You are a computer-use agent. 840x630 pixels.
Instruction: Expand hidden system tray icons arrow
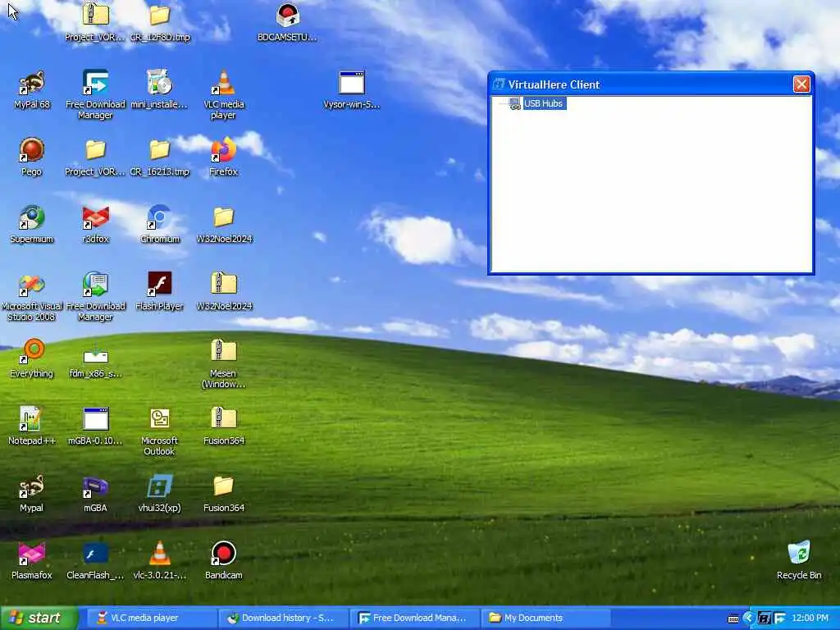(748, 619)
